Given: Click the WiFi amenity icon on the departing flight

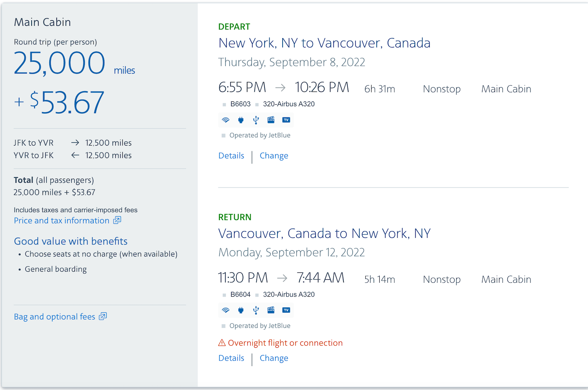Looking at the screenshot, I should click(225, 120).
